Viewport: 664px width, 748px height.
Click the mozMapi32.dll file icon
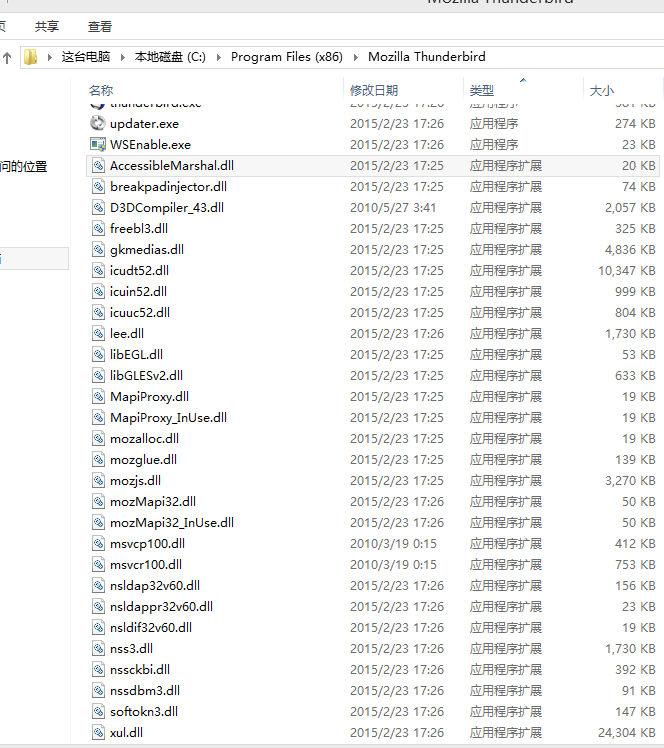(x=98, y=501)
